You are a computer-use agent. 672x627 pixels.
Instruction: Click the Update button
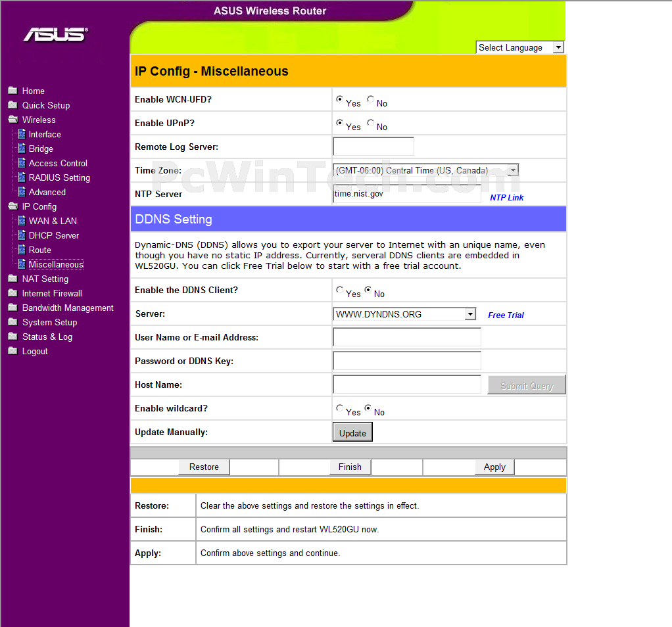click(352, 432)
